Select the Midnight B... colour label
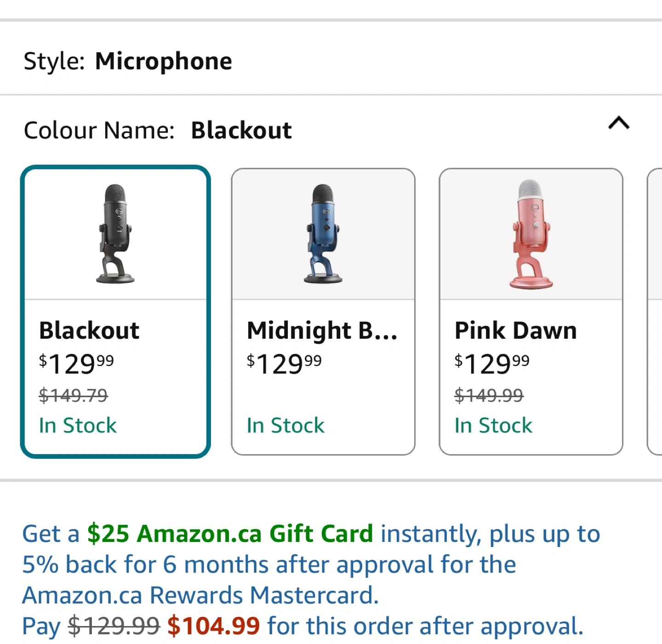This screenshot has width=662, height=644. point(322,331)
